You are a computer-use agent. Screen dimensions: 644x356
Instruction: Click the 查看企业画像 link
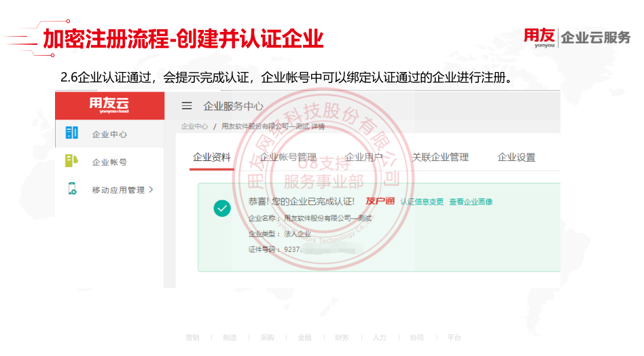coord(471,202)
